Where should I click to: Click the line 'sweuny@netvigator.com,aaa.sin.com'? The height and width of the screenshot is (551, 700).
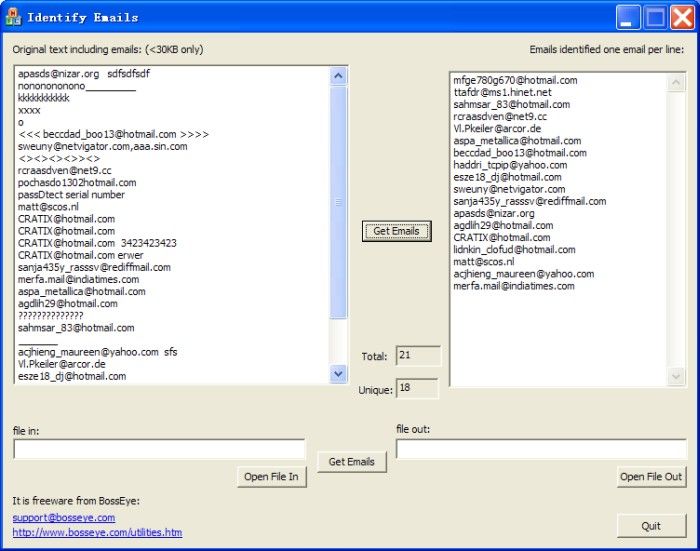click(103, 146)
